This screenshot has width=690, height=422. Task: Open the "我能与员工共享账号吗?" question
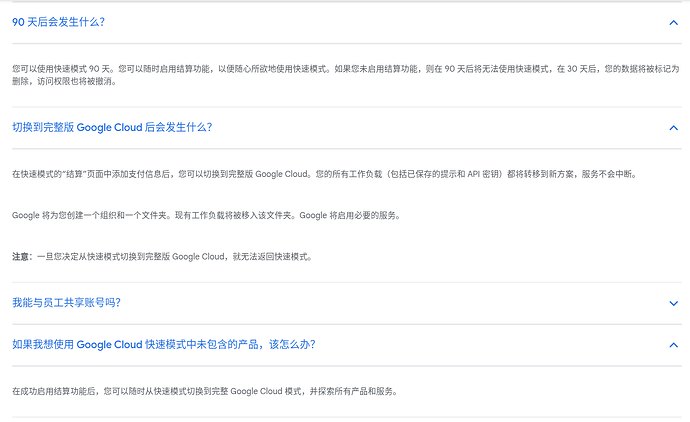(x=66, y=302)
